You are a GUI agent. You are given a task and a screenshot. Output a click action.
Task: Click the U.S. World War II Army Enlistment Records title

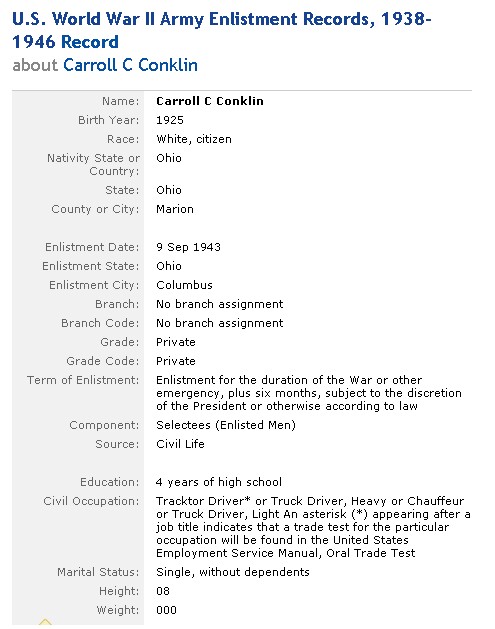coord(221,30)
